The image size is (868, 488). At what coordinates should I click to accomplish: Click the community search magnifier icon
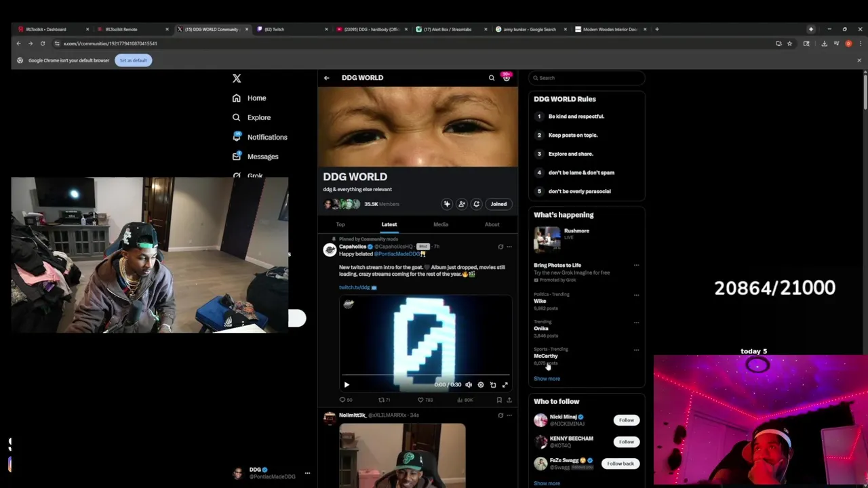point(492,78)
